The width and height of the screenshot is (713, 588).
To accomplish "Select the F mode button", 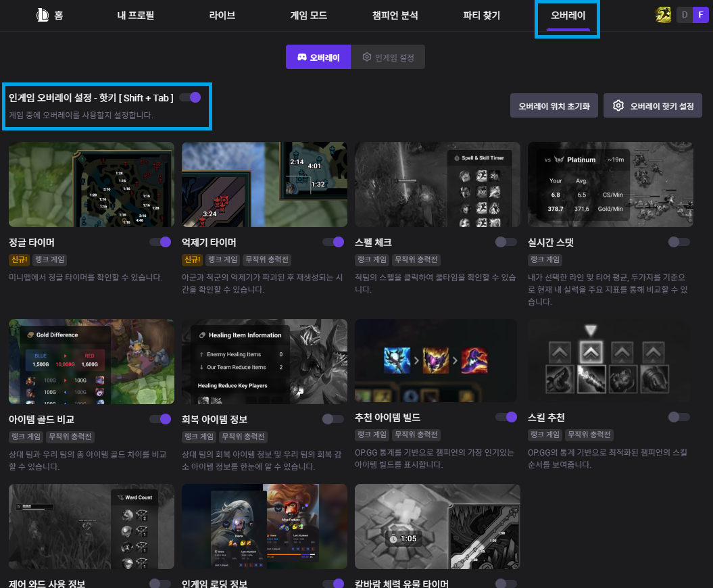I will (x=700, y=15).
